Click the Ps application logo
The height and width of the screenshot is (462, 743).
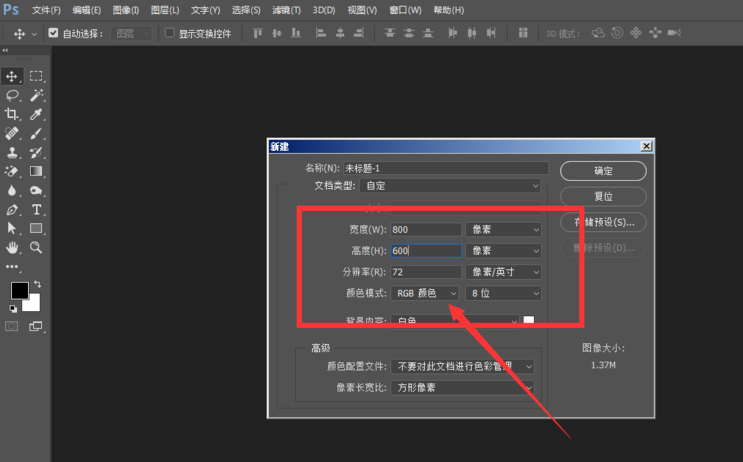click(11, 9)
